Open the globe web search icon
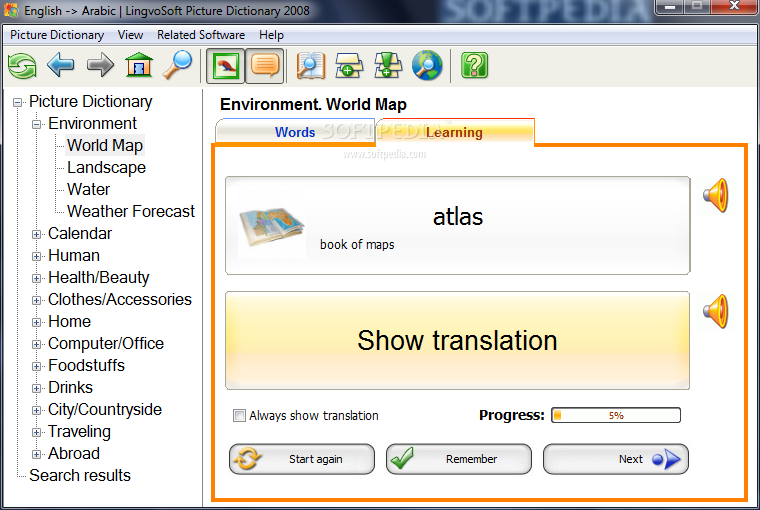Screen dimensions: 760x510 427,65
